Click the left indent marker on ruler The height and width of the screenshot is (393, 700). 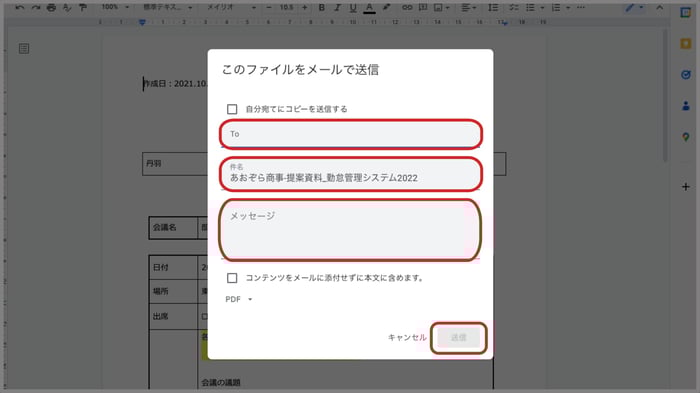coord(142,22)
